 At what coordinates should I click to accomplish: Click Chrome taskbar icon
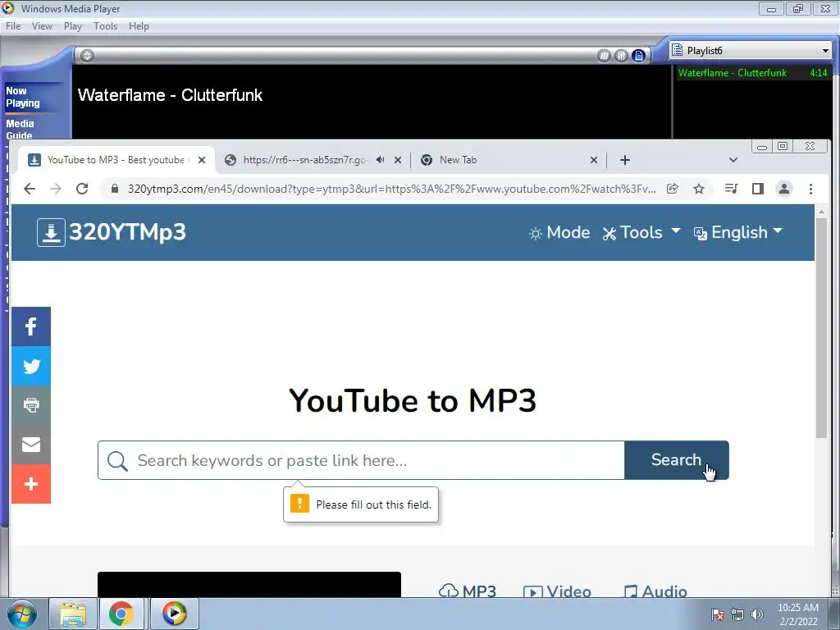click(x=121, y=614)
